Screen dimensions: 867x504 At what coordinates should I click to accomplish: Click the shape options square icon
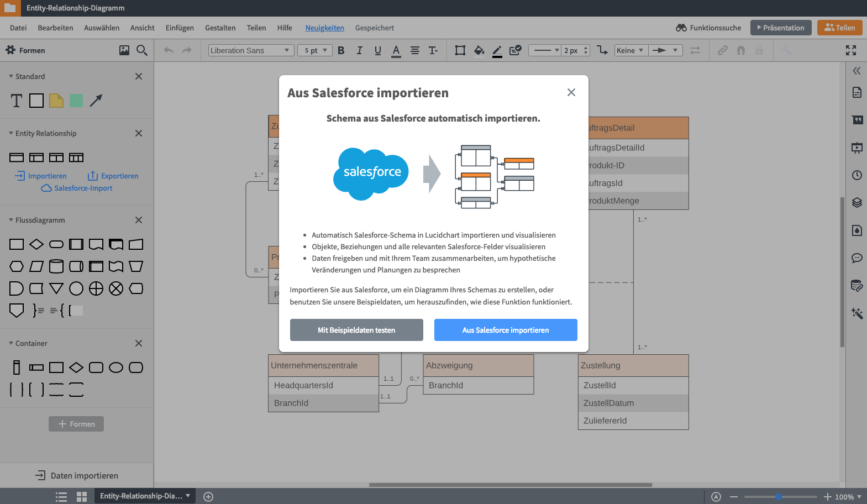point(460,50)
